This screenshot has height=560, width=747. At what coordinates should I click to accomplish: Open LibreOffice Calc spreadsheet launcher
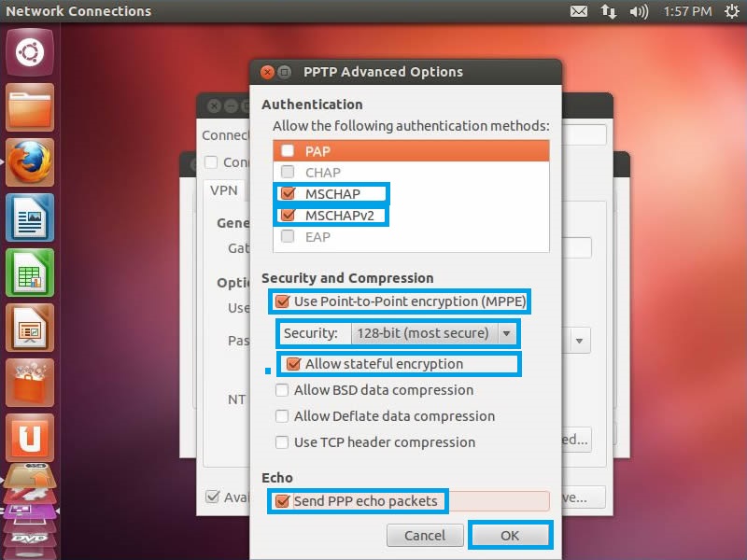pyautogui.click(x=30, y=273)
